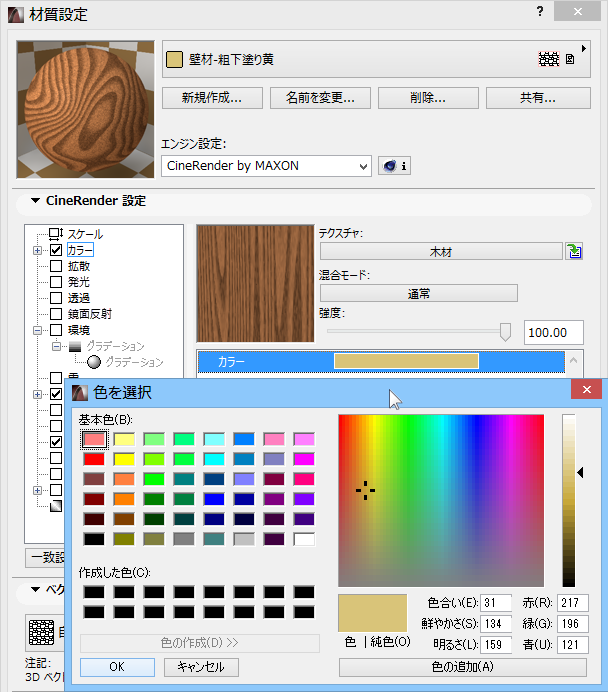Click the 緑 green value field
608x692 pixels.
click(573, 624)
